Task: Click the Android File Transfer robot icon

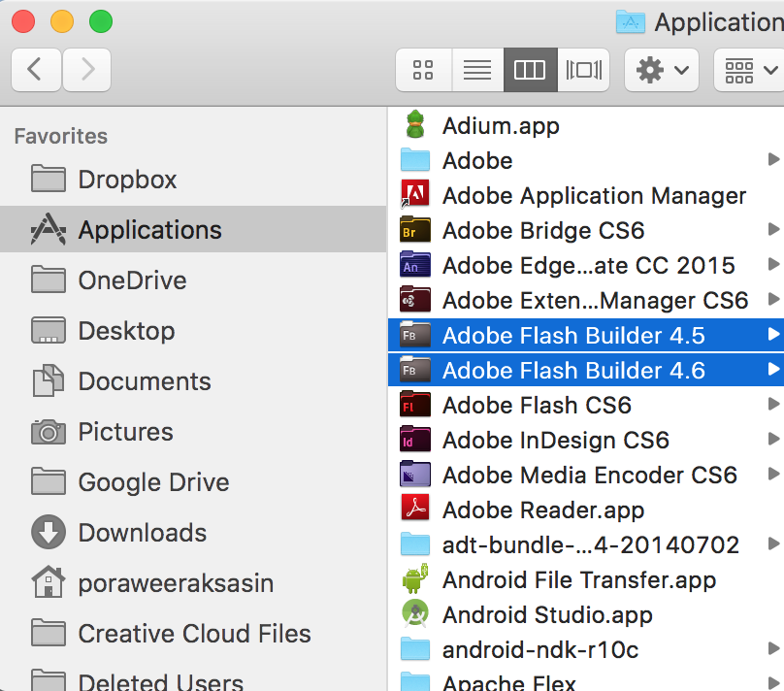Action: click(415, 579)
